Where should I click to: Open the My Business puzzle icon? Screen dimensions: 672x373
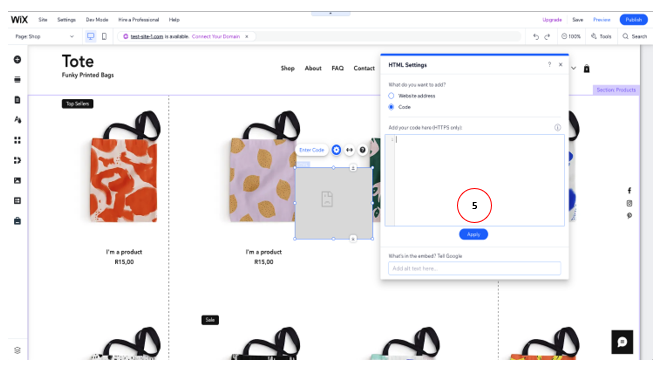coord(17,160)
